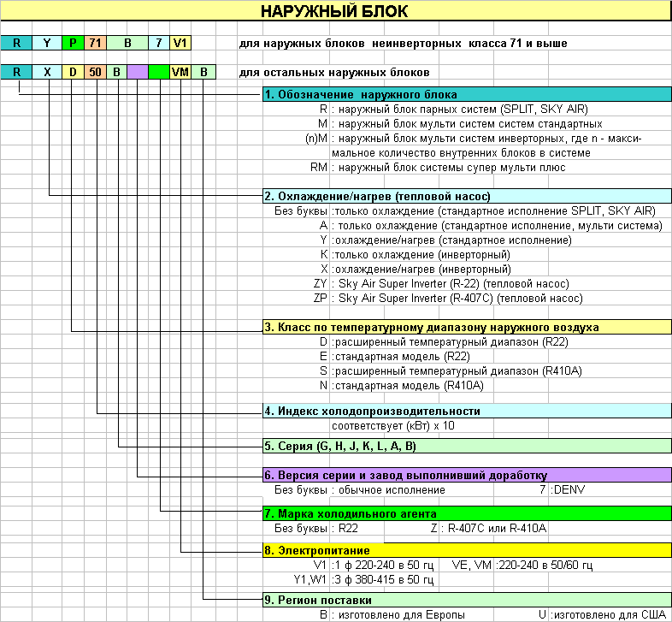
Task: Select row 'E :стандартная модель (R22)'
Action: tap(395, 357)
